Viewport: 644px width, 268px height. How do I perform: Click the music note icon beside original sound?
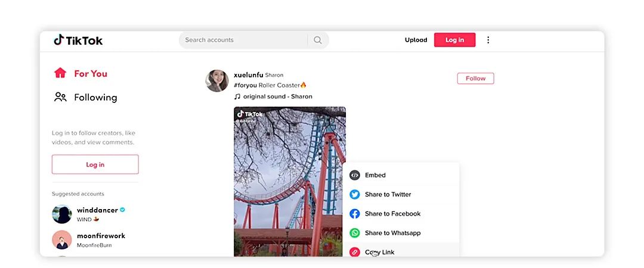coord(237,96)
